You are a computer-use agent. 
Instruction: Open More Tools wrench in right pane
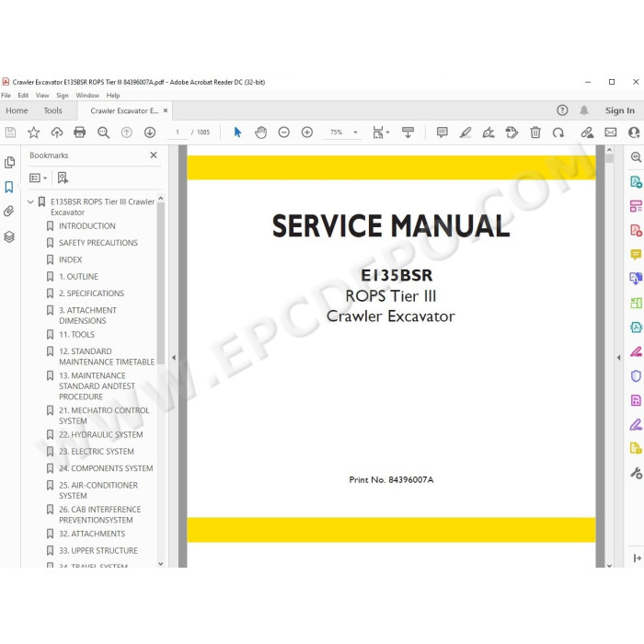click(636, 473)
